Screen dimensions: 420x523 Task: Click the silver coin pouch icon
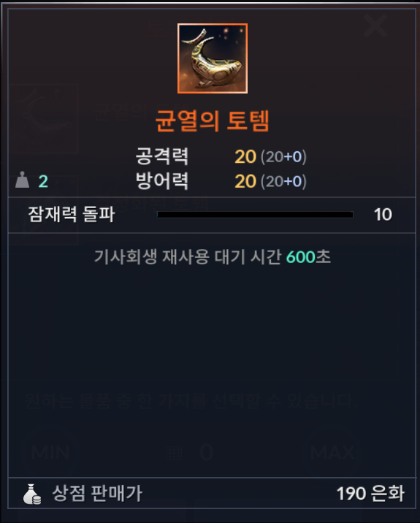[32, 494]
